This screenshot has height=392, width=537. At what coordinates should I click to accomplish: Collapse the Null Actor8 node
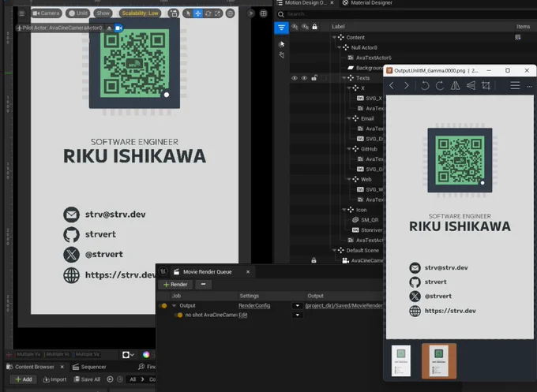coord(339,47)
